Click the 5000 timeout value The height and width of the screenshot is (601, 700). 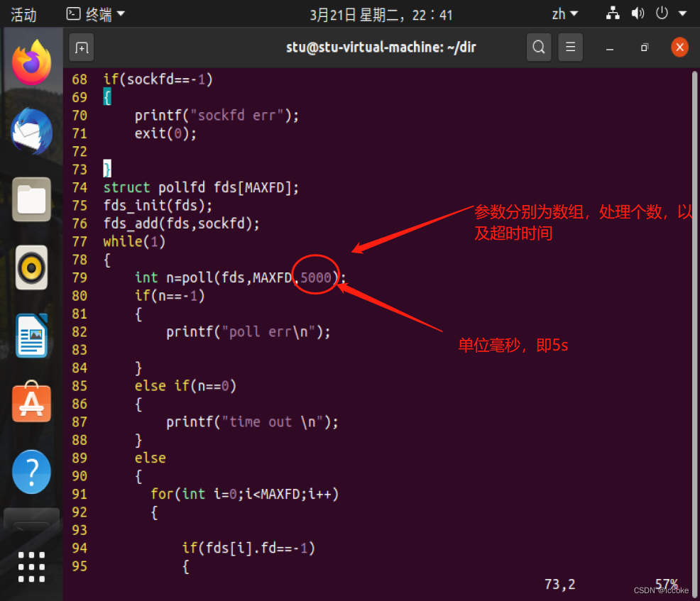(316, 277)
